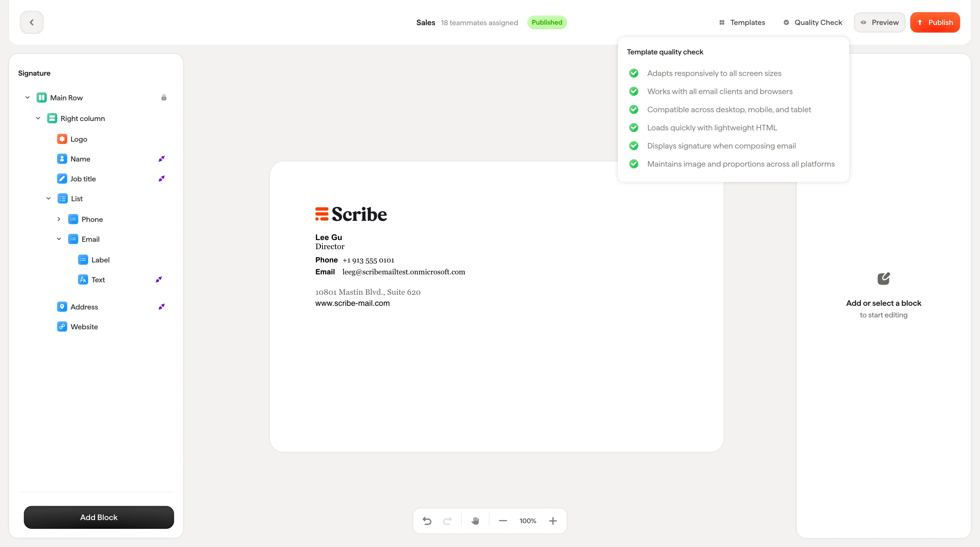
Task: Click the dynamic field icon beside Job title
Action: (161, 179)
